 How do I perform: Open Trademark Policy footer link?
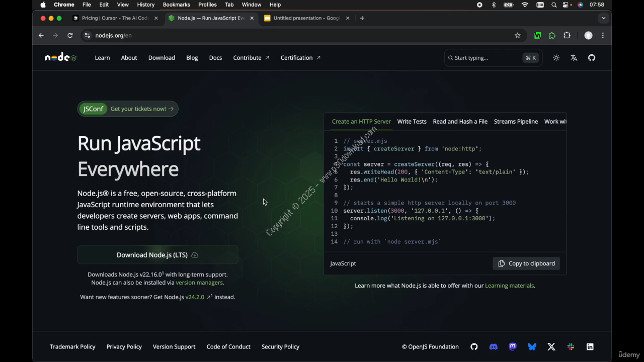pos(72,347)
